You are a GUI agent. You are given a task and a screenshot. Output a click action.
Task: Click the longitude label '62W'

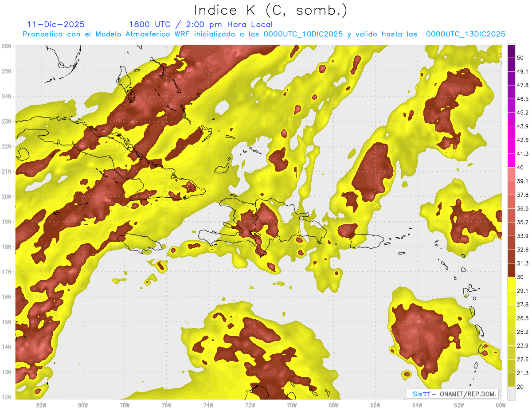coord(459,405)
